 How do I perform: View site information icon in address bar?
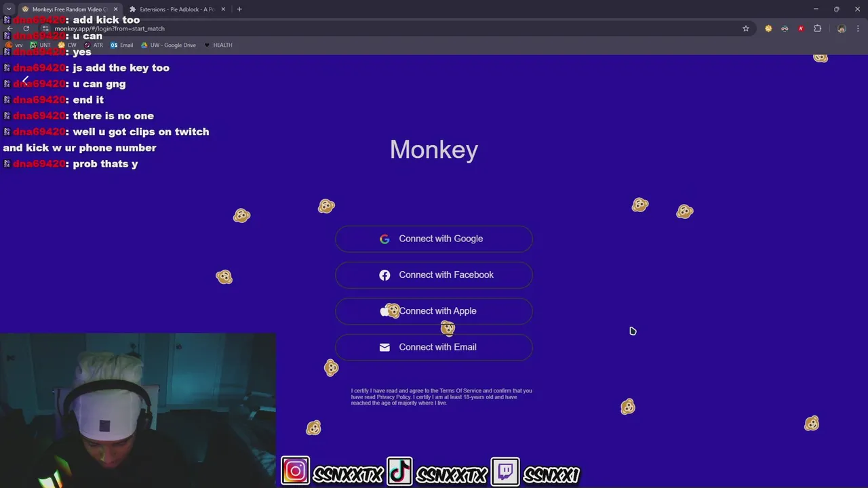pyautogui.click(x=45, y=28)
